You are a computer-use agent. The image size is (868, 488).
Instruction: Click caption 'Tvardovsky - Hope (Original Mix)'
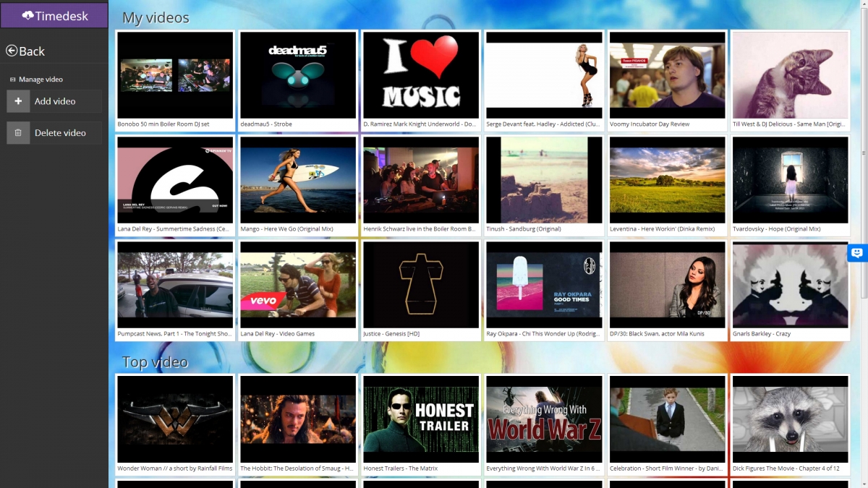pos(776,229)
